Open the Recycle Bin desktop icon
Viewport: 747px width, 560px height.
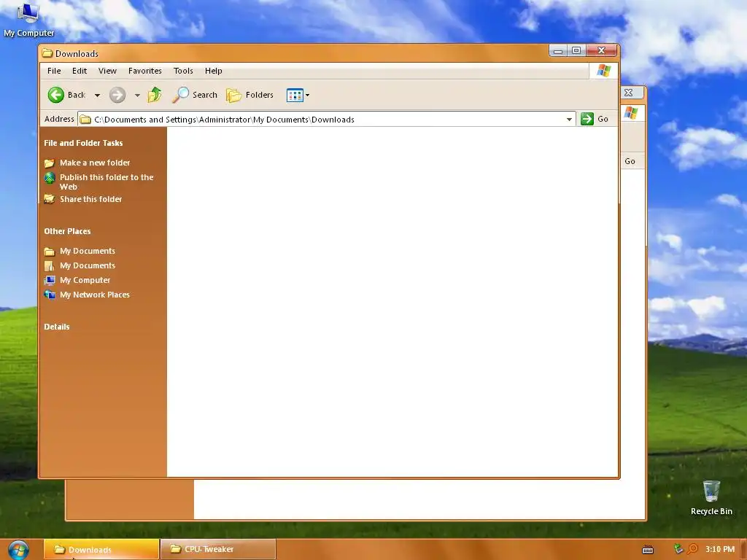(x=711, y=497)
